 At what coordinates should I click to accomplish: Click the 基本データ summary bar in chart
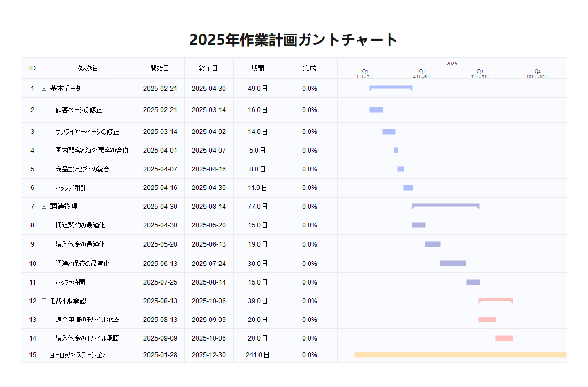[390, 87]
